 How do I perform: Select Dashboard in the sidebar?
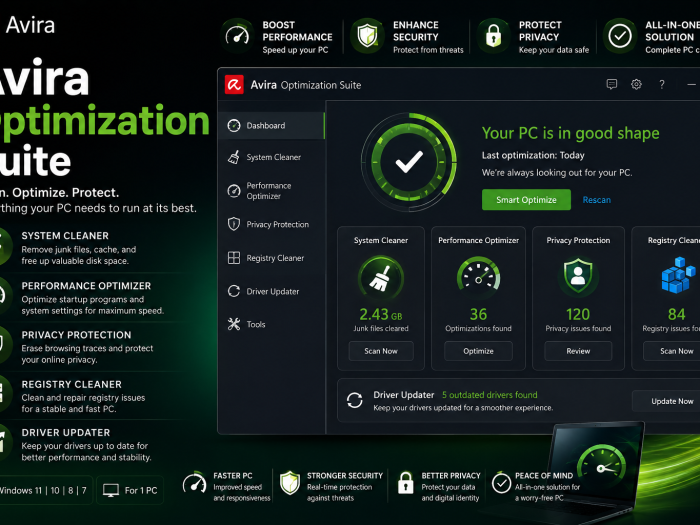point(271,125)
